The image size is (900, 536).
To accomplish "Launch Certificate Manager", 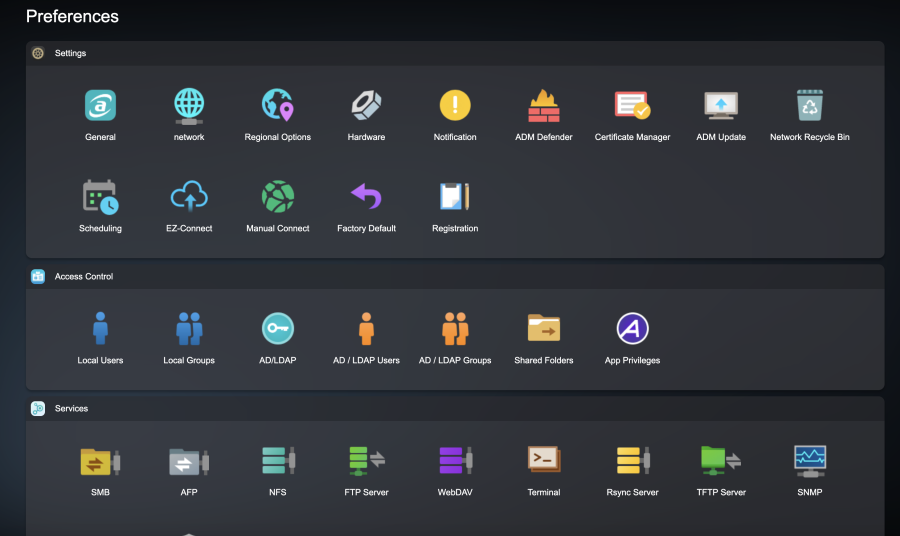I will click(x=632, y=105).
